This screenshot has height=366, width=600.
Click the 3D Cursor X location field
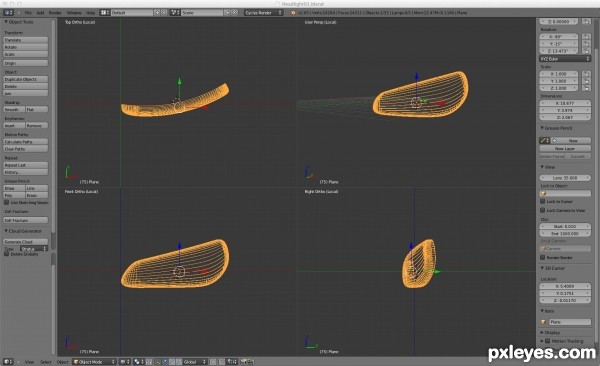click(565, 286)
